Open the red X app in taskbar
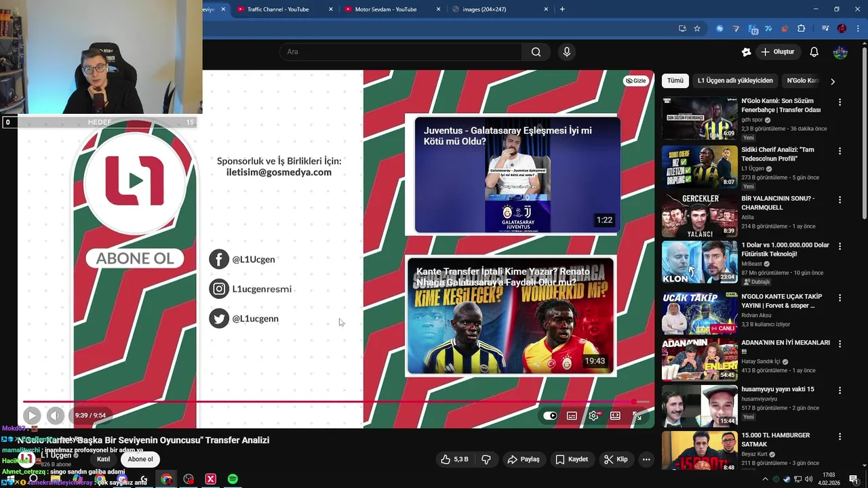This screenshot has width=868, height=488. click(211, 479)
